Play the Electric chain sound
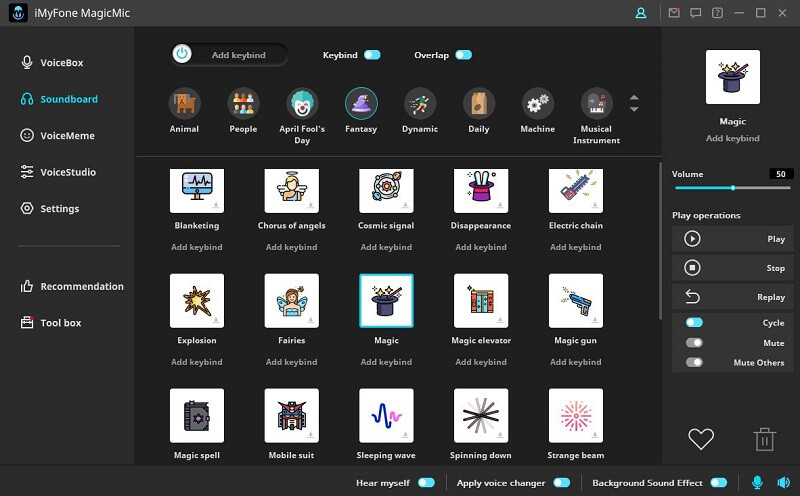Image resolution: width=800 pixels, height=496 pixels. (576, 190)
